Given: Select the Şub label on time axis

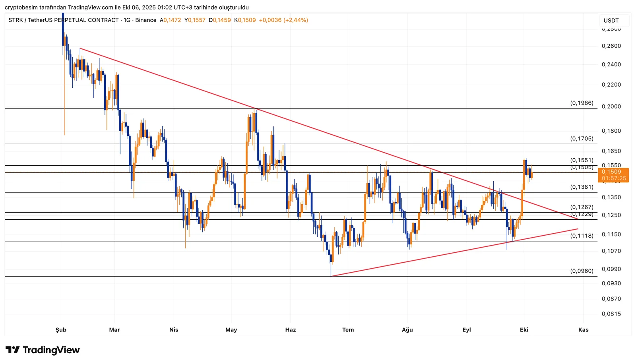Looking at the screenshot, I should click(61, 330).
